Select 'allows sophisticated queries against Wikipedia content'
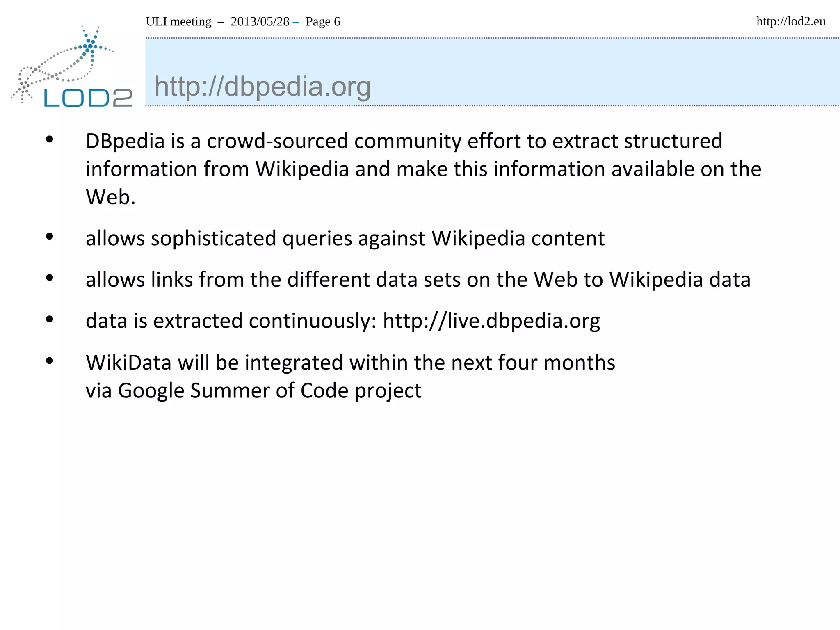This screenshot has height=630, width=840. click(x=345, y=239)
